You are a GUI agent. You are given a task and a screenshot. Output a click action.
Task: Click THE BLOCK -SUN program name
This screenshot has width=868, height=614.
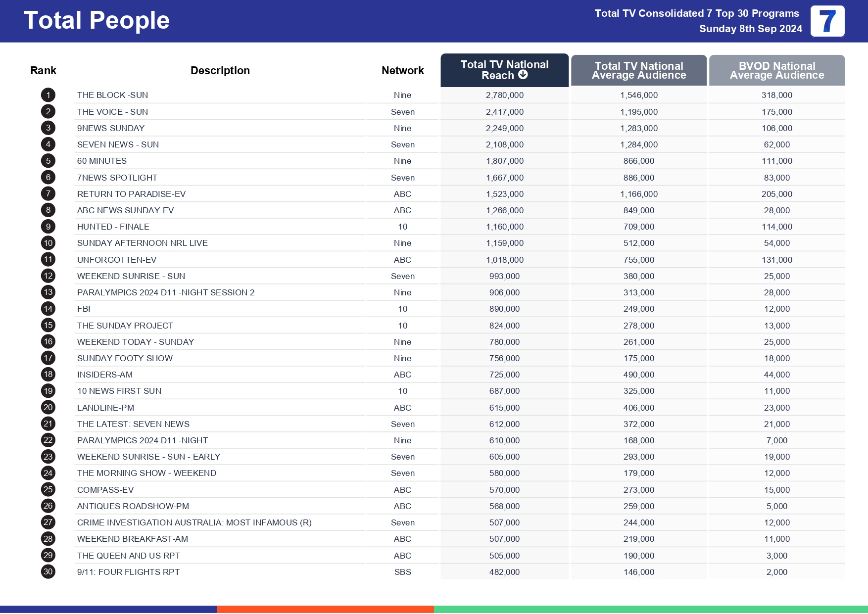(112, 95)
